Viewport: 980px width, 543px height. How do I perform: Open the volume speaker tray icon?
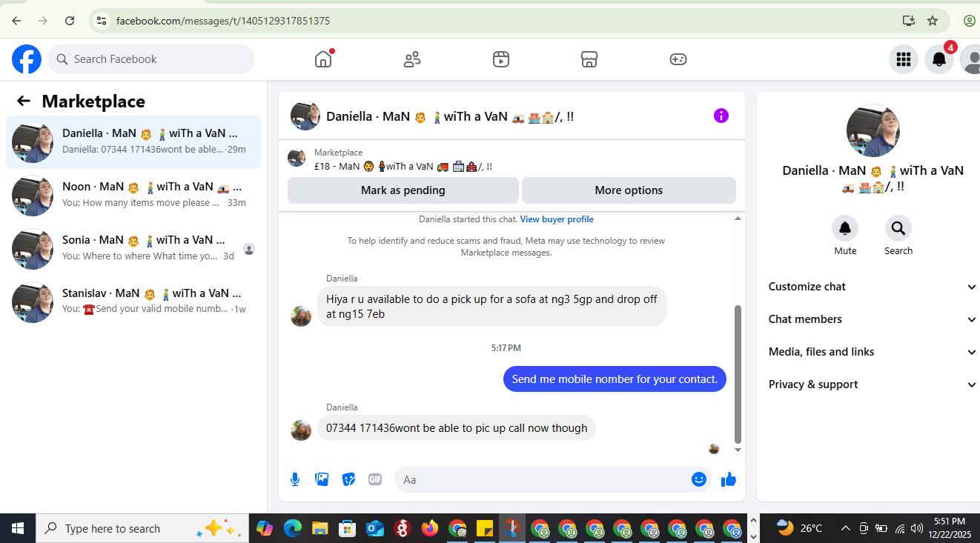[917, 528]
